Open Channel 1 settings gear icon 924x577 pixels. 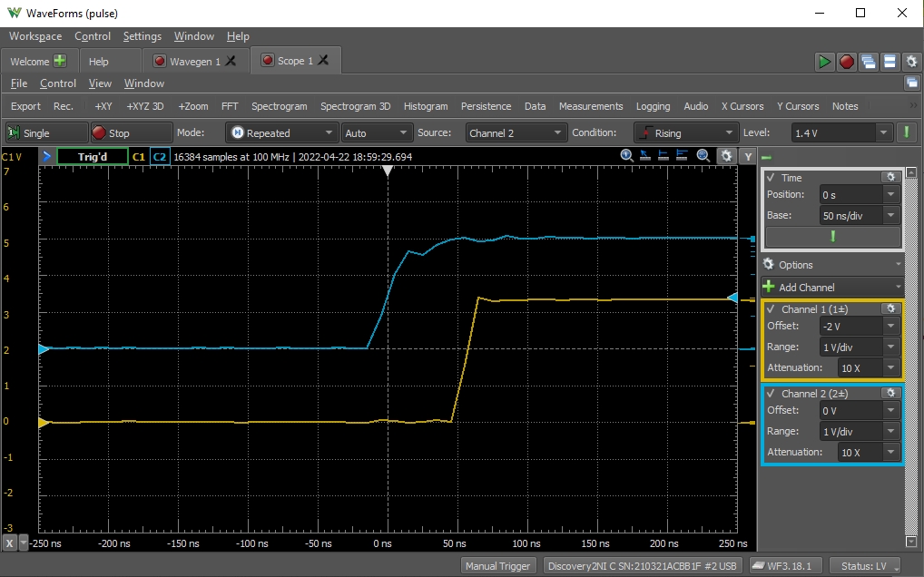[890, 308]
